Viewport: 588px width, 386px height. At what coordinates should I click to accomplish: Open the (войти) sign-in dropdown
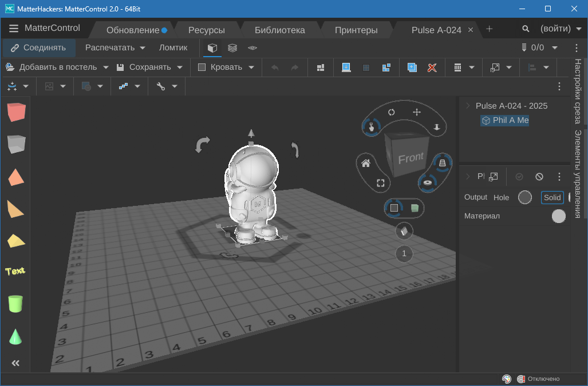[561, 29]
